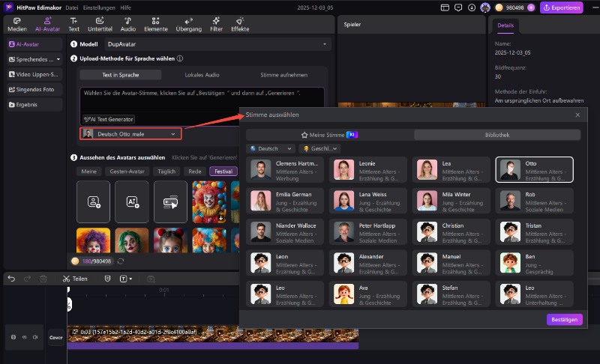
Task: Choose the clown avatar thumbnail
Action: click(209, 201)
